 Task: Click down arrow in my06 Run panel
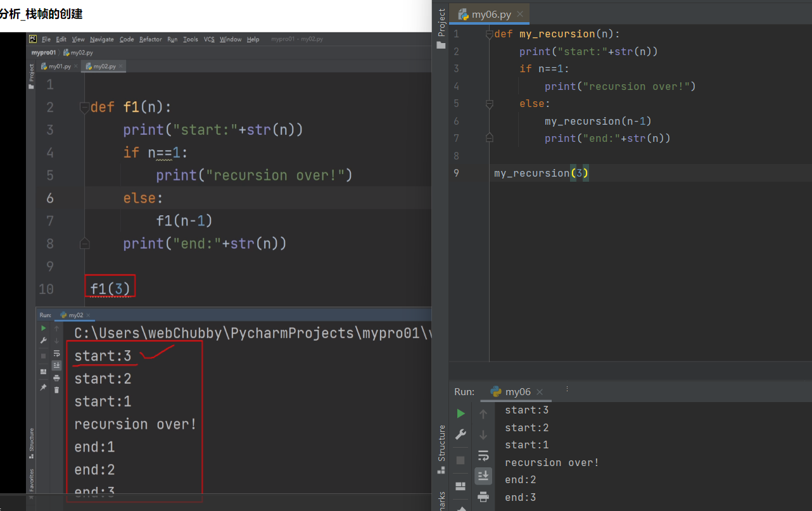(x=483, y=434)
